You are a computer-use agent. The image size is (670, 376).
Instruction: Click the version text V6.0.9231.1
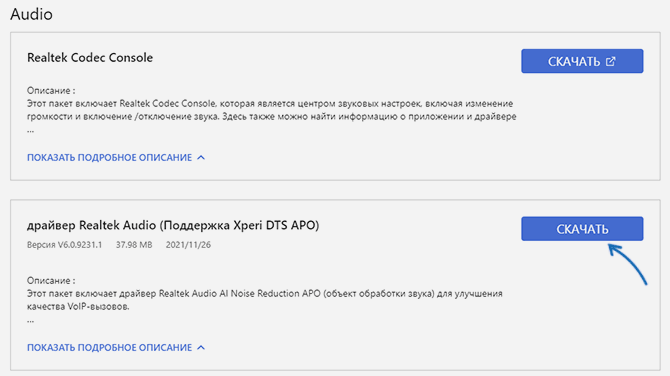[65, 245]
